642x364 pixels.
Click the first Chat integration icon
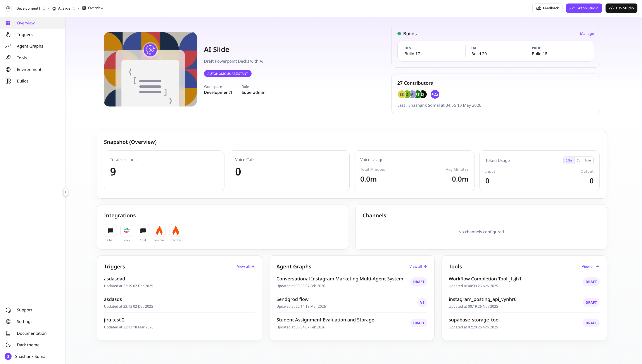coord(110,230)
